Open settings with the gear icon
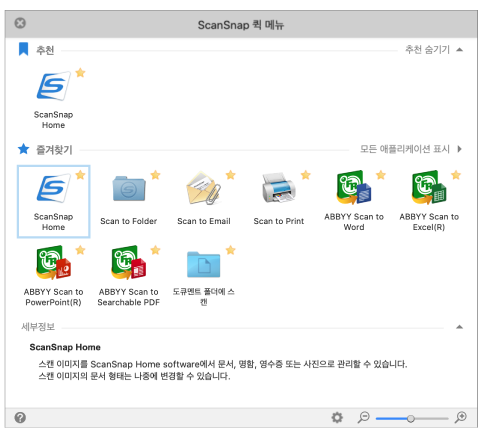The width and height of the screenshot is (481, 438). (x=337, y=417)
